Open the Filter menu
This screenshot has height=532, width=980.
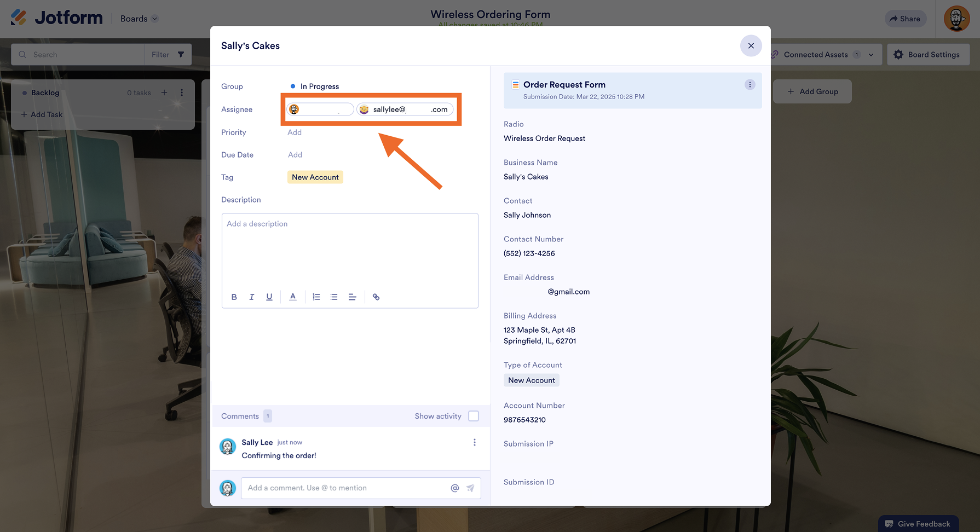(x=168, y=55)
